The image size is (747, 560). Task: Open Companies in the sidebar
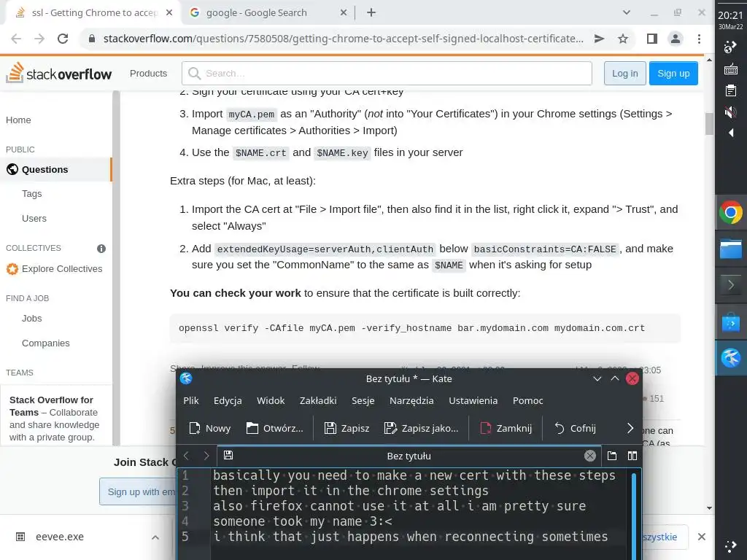[46, 343]
